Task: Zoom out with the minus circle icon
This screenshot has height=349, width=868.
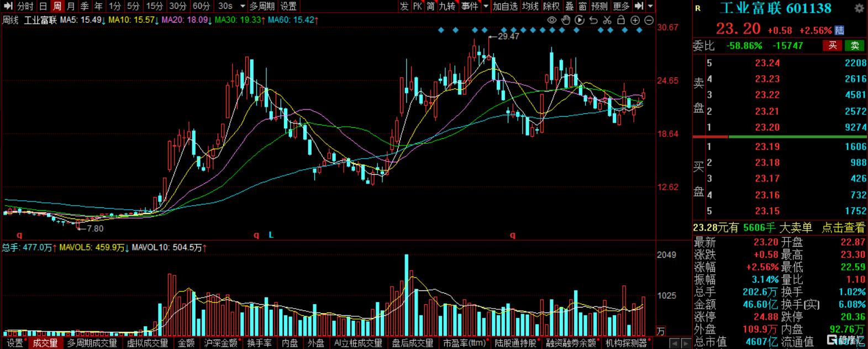Action: 649,20
